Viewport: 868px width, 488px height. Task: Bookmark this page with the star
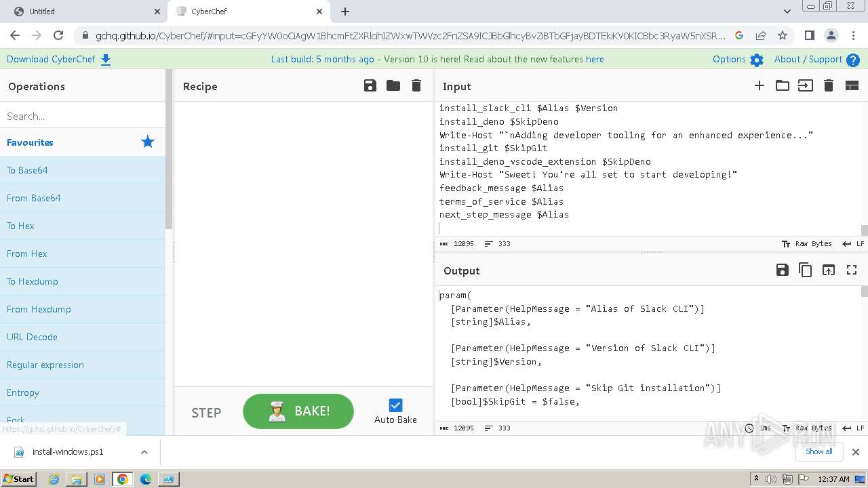(783, 35)
